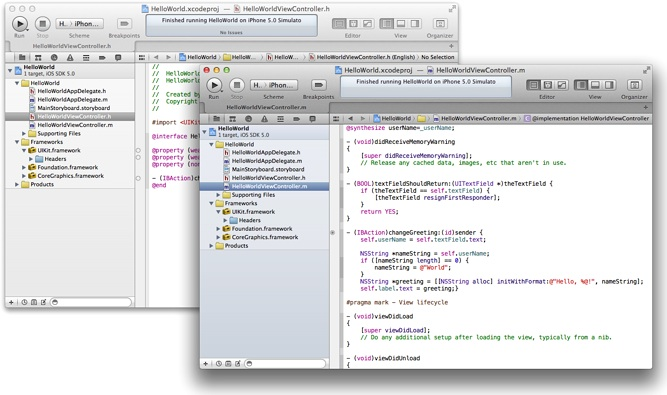
Task: Add new tab in back window
Action: click(451, 46)
